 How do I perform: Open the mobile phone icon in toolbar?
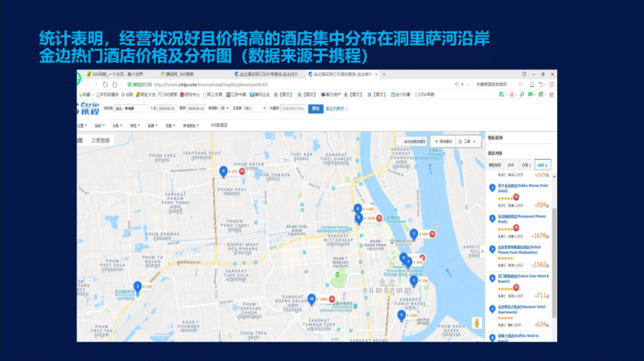click(532, 84)
